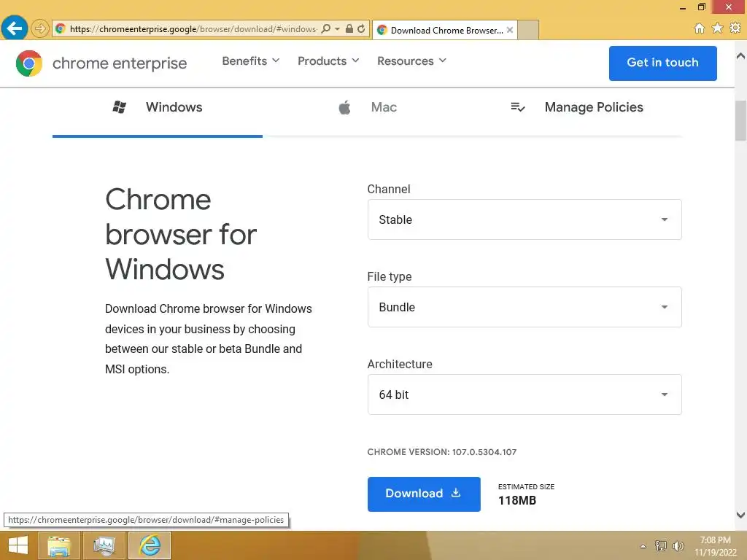Expand the Products menu
The width and height of the screenshot is (747, 560).
(x=328, y=61)
